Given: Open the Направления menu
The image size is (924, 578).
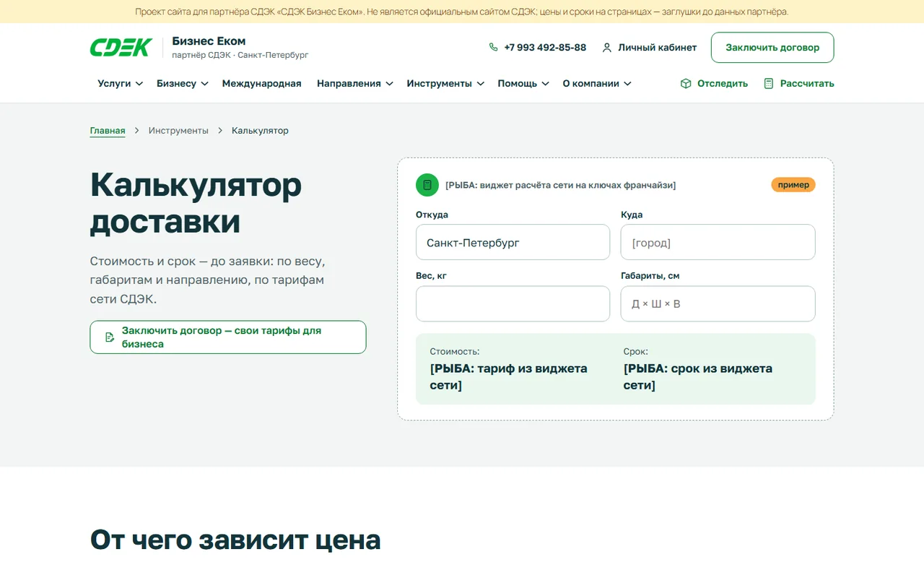Looking at the screenshot, I should [x=355, y=84].
